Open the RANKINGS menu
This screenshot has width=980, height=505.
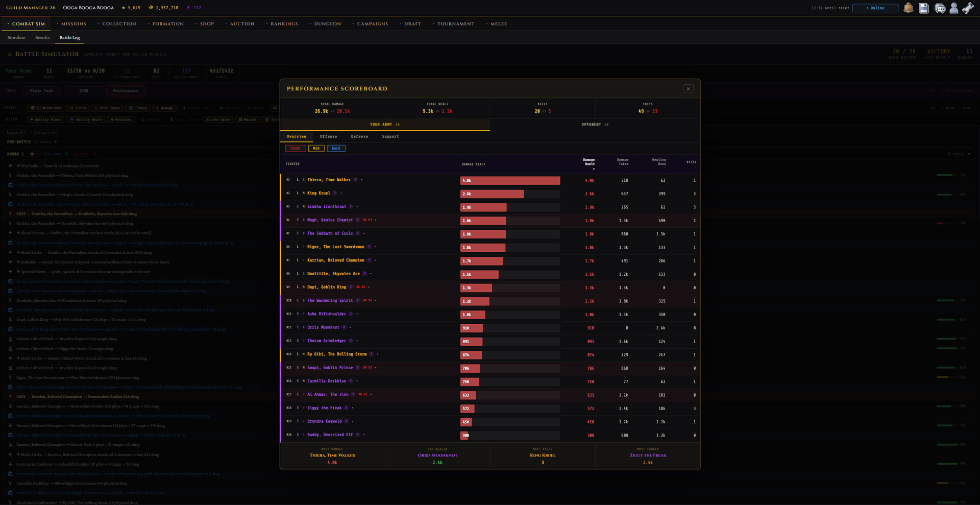tap(284, 23)
